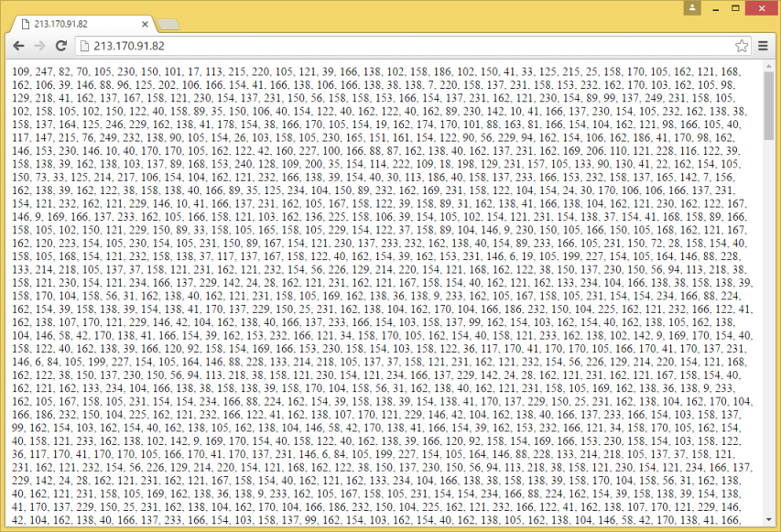This screenshot has height=532, width=781.
Task: Close the browser window
Action: coord(762,8)
